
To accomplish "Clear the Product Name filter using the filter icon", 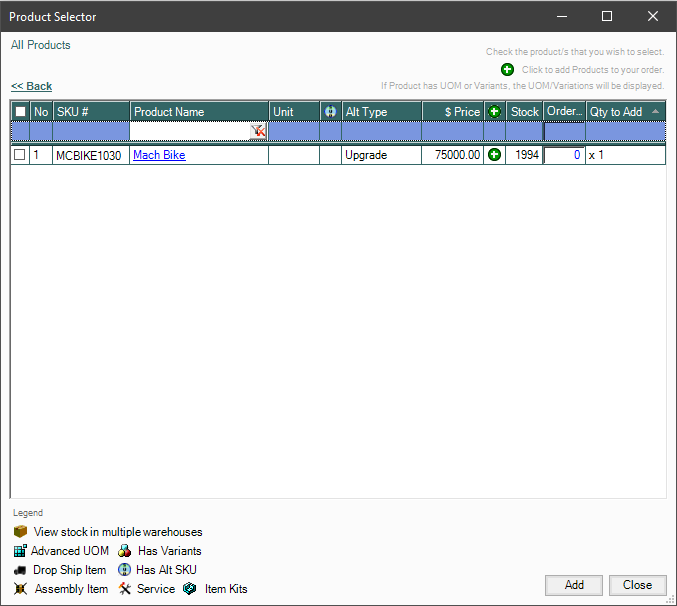I will (x=258, y=131).
